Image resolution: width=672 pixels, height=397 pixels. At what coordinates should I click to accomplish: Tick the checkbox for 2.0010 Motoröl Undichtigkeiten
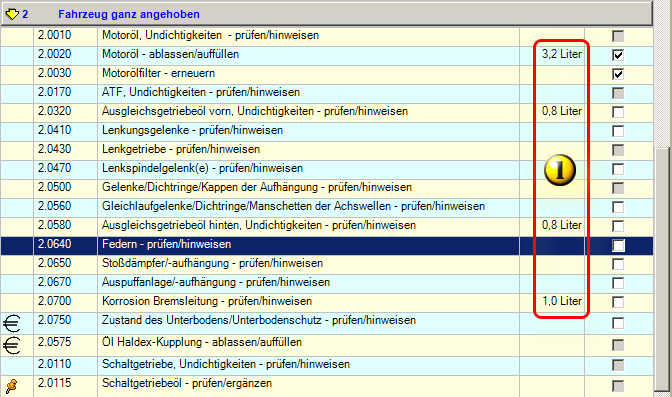tap(618, 36)
